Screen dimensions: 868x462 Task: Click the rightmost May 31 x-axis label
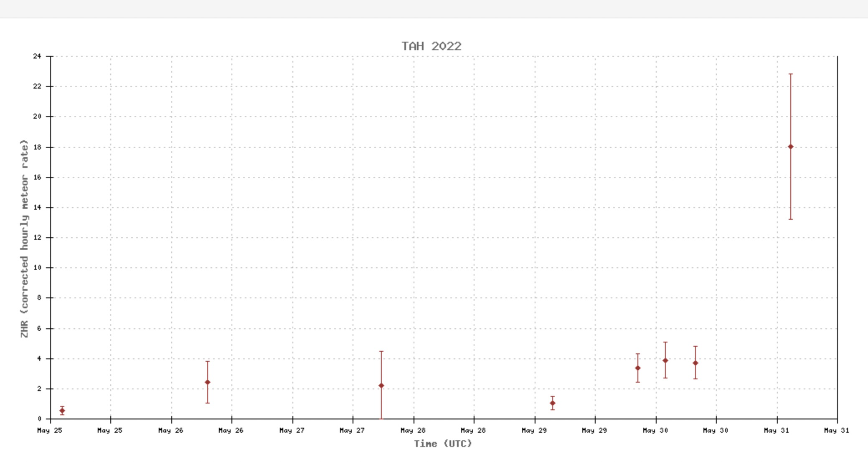pos(836,430)
